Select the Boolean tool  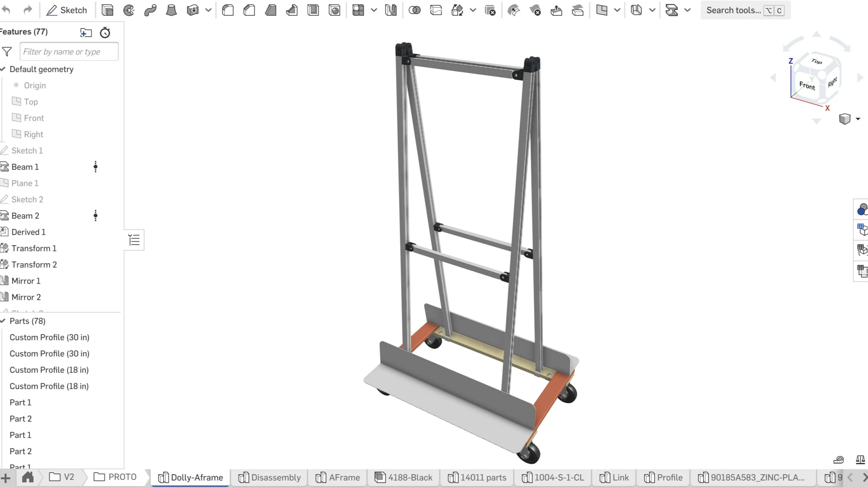415,10
